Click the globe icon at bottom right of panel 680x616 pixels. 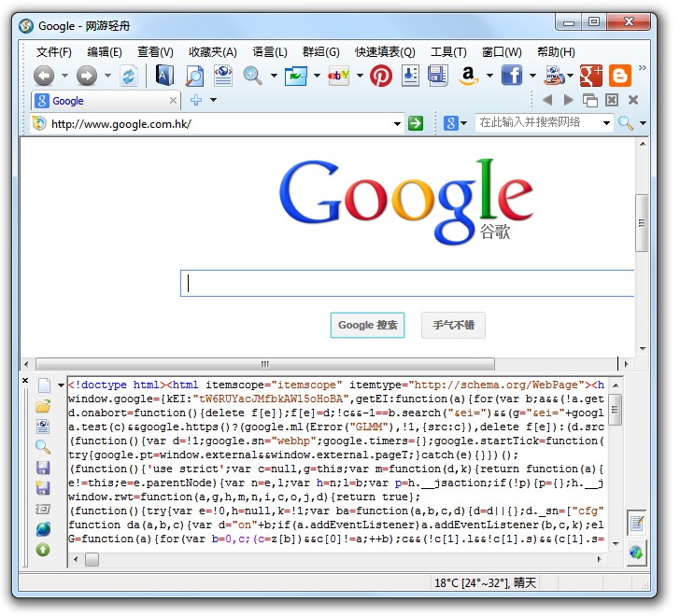coord(636,553)
